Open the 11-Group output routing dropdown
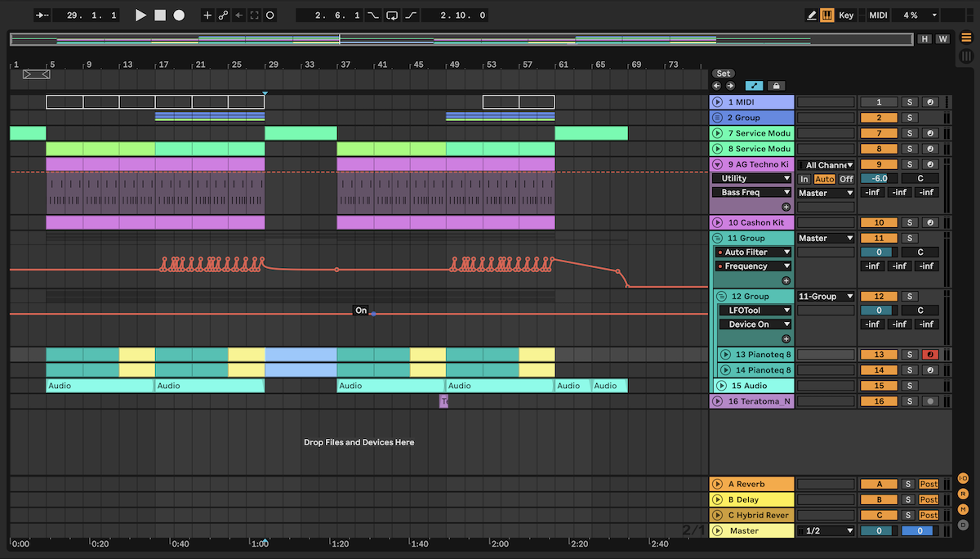The image size is (980, 559). tap(826, 297)
